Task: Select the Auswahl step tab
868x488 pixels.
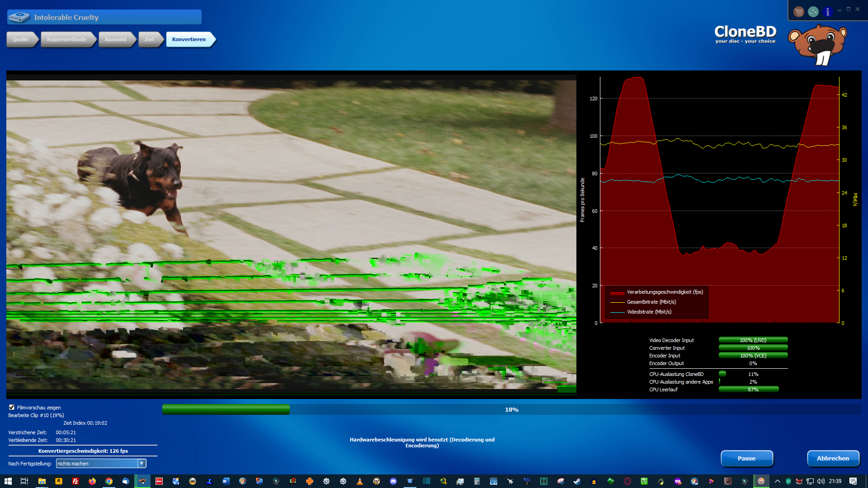Action: (x=115, y=39)
